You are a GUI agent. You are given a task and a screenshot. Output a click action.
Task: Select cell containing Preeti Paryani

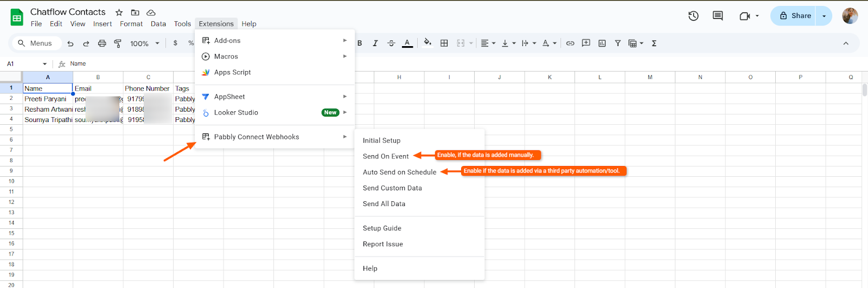48,99
